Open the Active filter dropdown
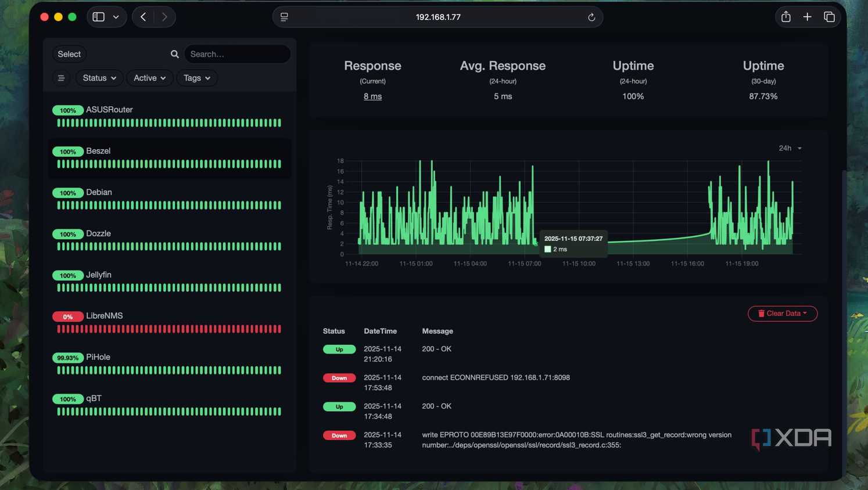Viewport: 868px width, 490px height. pyautogui.click(x=150, y=78)
